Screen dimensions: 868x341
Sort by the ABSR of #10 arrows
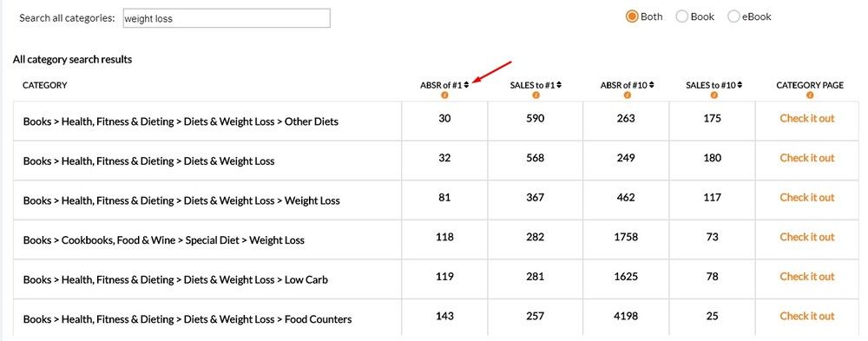652,85
